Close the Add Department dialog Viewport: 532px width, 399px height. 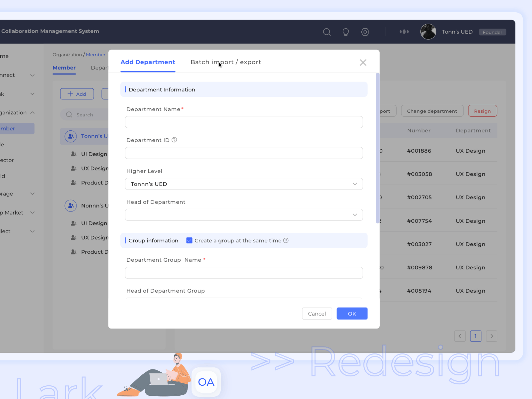point(363,63)
